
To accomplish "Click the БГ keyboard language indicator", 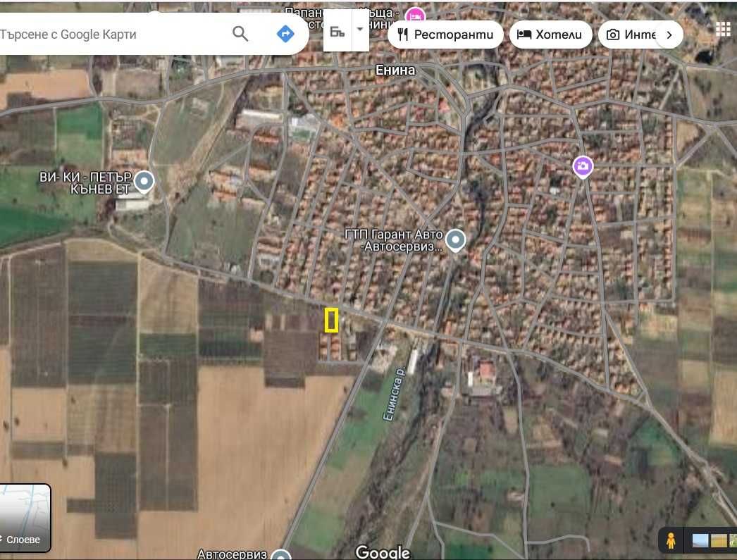I will click(337, 31).
